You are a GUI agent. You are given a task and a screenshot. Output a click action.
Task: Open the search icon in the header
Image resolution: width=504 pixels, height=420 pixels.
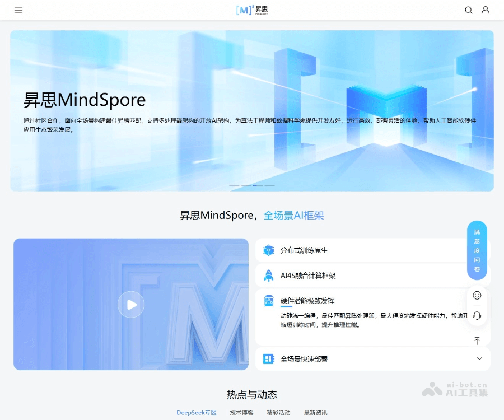tap(469, 10)
